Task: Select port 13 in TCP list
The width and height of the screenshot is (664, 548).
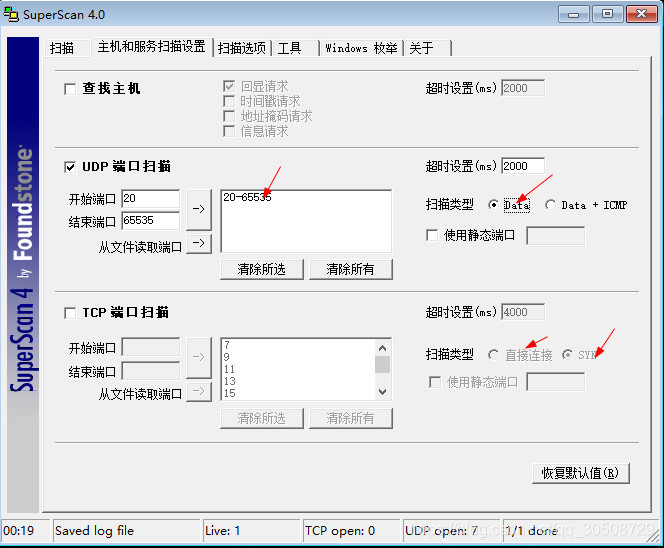Action: click(229, 381)
